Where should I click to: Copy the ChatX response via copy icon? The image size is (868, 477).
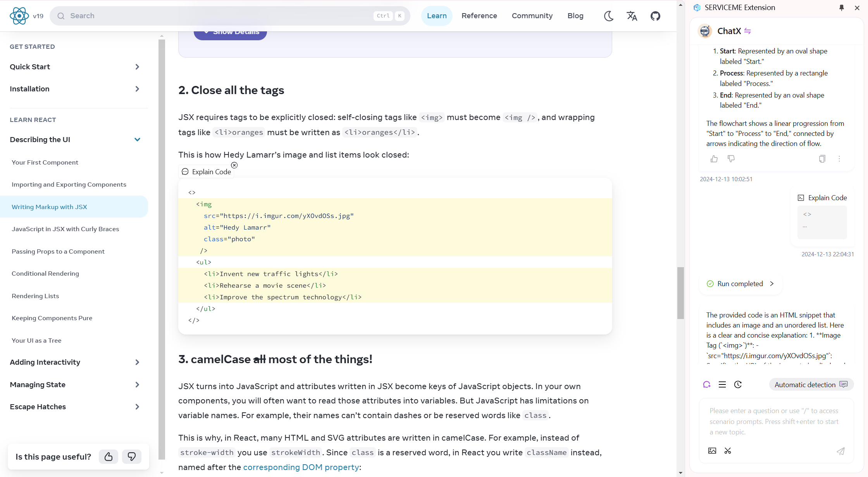pyautogui.click(x=822, y=159)
